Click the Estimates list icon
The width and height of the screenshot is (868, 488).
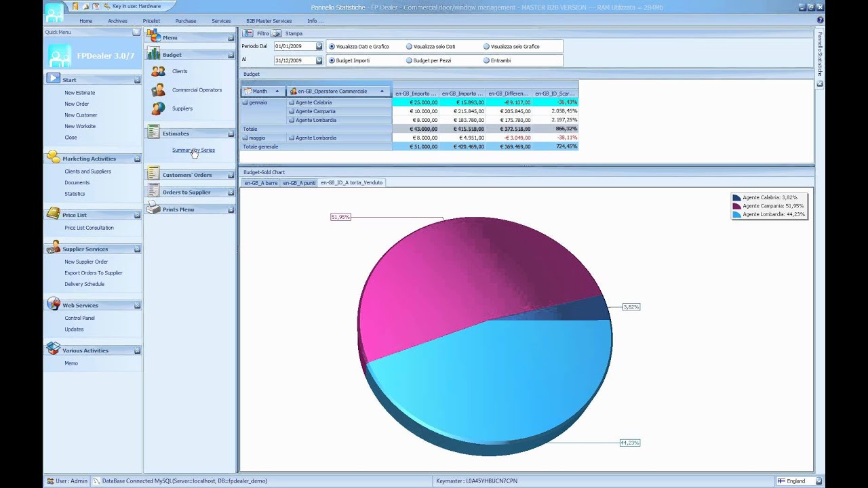pos(153,133)
